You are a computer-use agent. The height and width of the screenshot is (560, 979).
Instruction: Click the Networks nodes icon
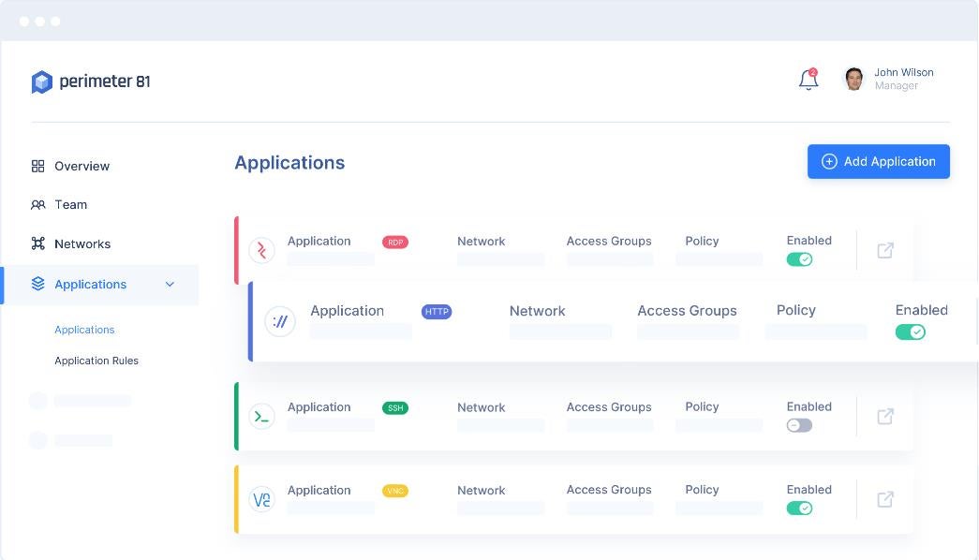point(38,243)
